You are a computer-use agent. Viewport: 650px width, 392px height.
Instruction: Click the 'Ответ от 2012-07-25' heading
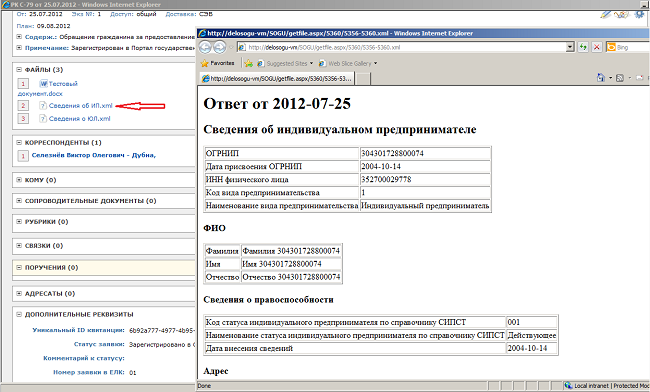(277, 104)
